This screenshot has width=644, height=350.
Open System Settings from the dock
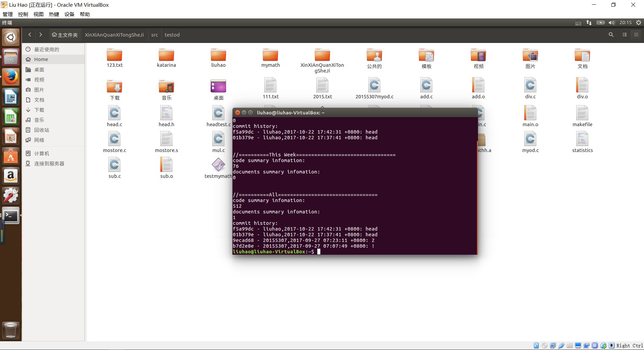[11, 196]
